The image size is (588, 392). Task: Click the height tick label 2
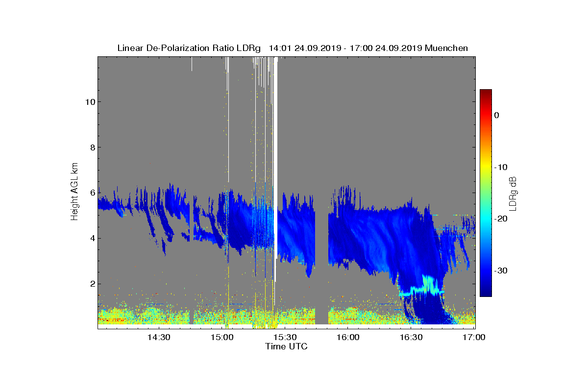coord(92,284)
